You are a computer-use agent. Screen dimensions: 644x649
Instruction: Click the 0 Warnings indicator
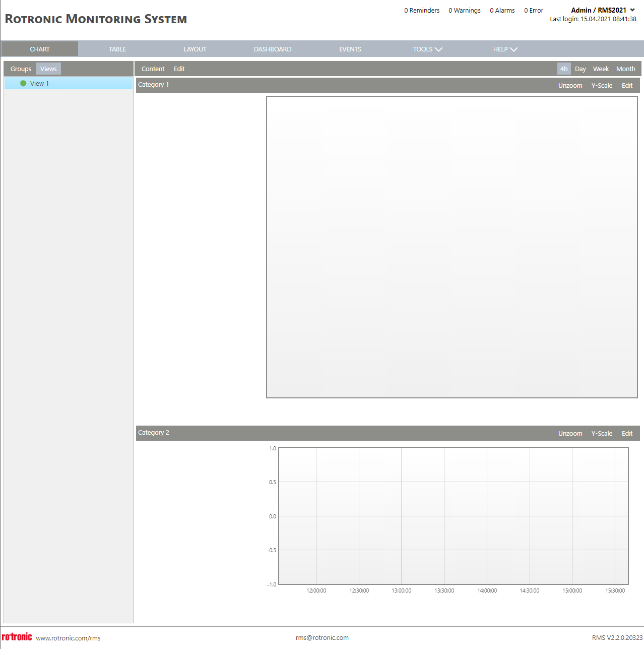[x=465, y=10]
